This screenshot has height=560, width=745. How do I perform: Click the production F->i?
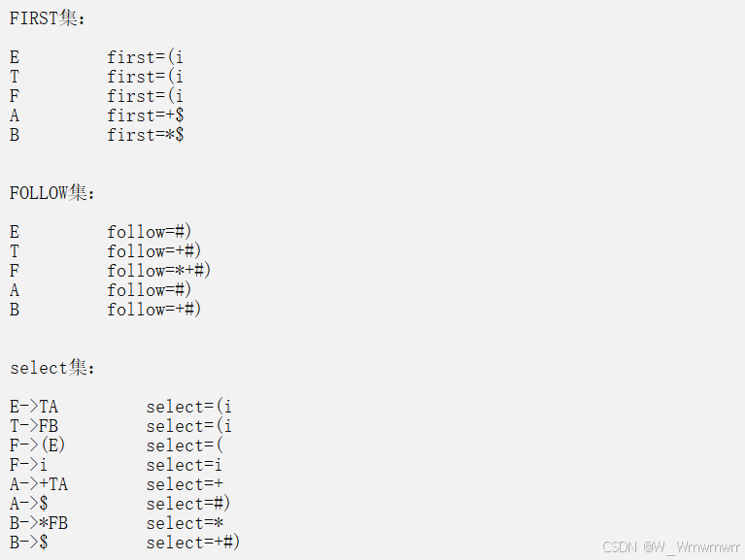(x=28, y=465)
